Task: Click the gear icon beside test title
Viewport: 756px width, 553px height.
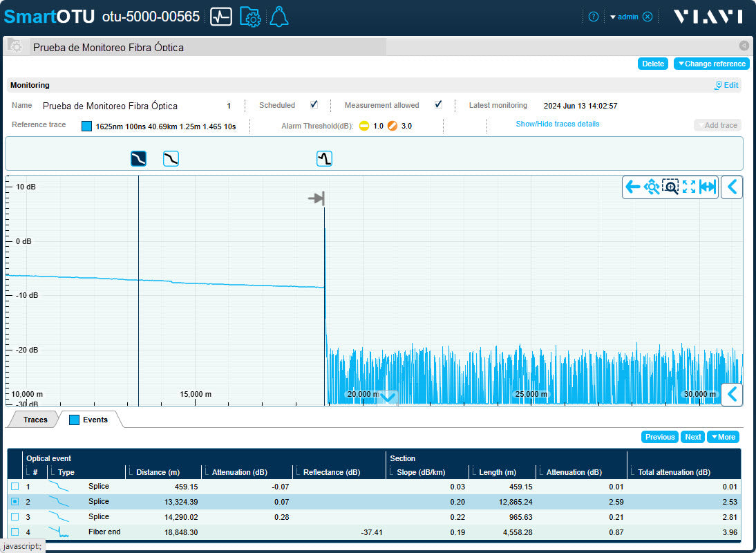Action: [15, 46]
